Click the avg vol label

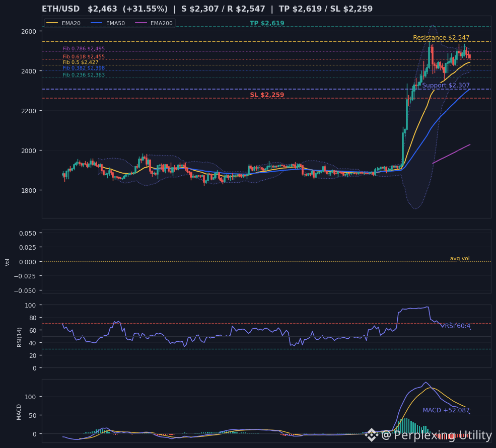(x=460, y=258)
